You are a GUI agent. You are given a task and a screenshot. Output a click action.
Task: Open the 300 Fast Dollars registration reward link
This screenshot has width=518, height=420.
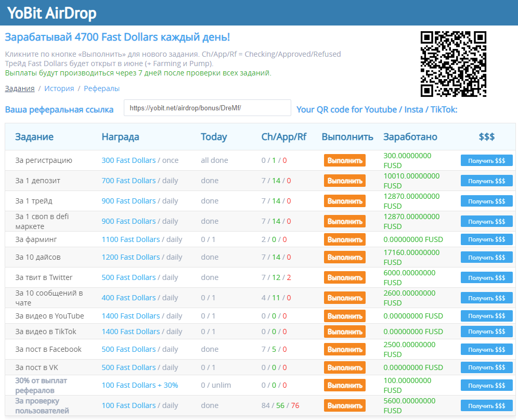pos(128,160)
